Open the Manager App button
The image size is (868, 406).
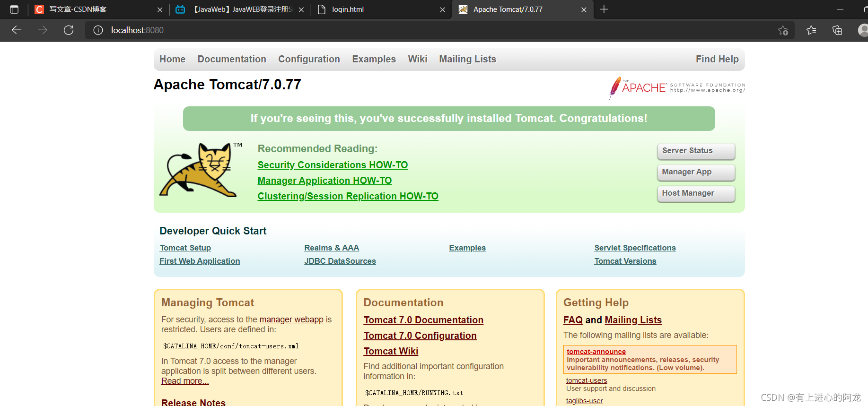[x=696, y=172]
